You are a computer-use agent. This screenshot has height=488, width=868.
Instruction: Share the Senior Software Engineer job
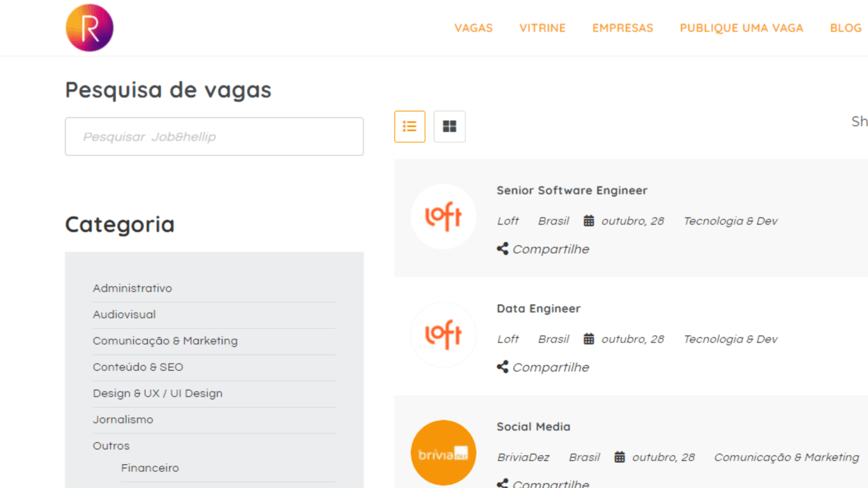click(543, 249)
